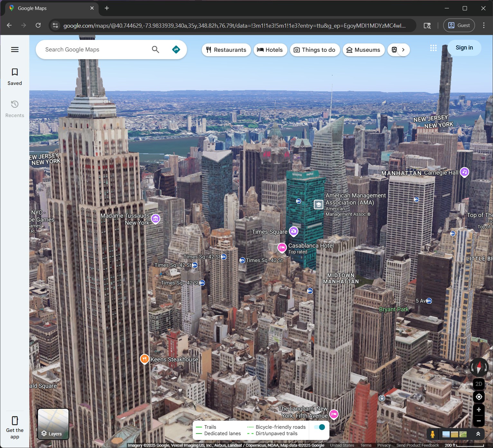Select the Transit chip icon

click(394, 50)
